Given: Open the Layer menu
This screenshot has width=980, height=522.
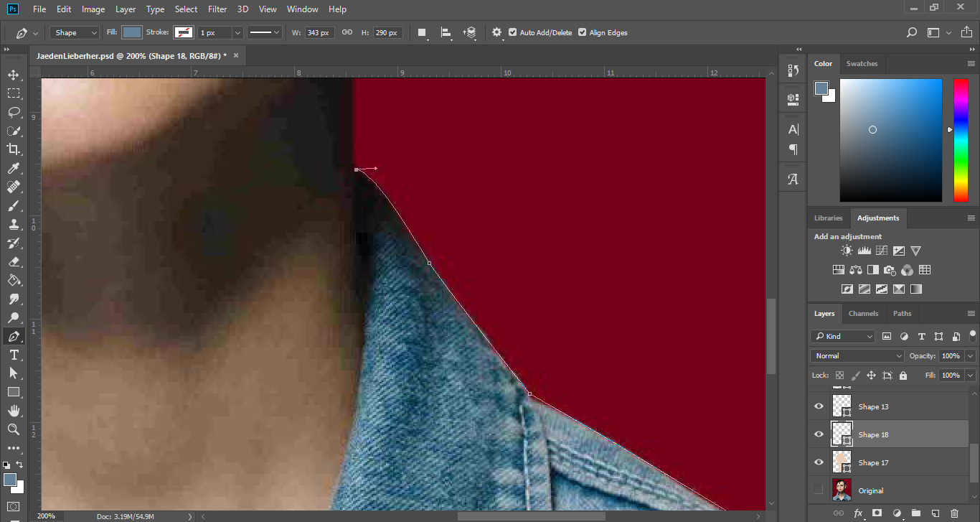Looking at the screenshot, I should pyautogui.click(x=126, y=9).
